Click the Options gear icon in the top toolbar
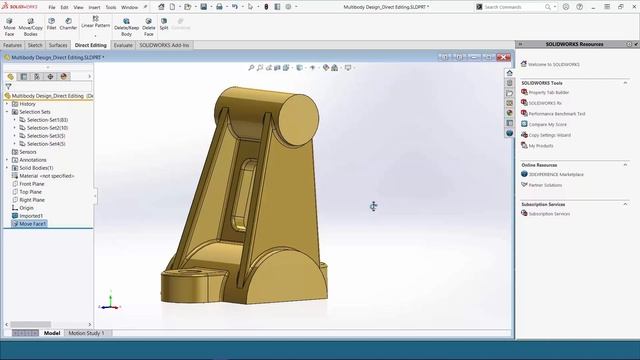 click(288, 7)
